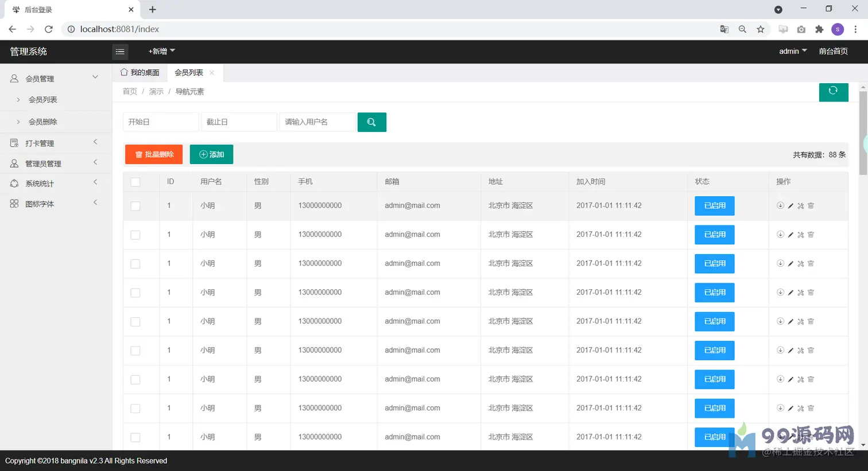Viewport: 868px width, 471px height.
Task: Click the trash delete icon in fifth row
Action: [x=811, y=321]
